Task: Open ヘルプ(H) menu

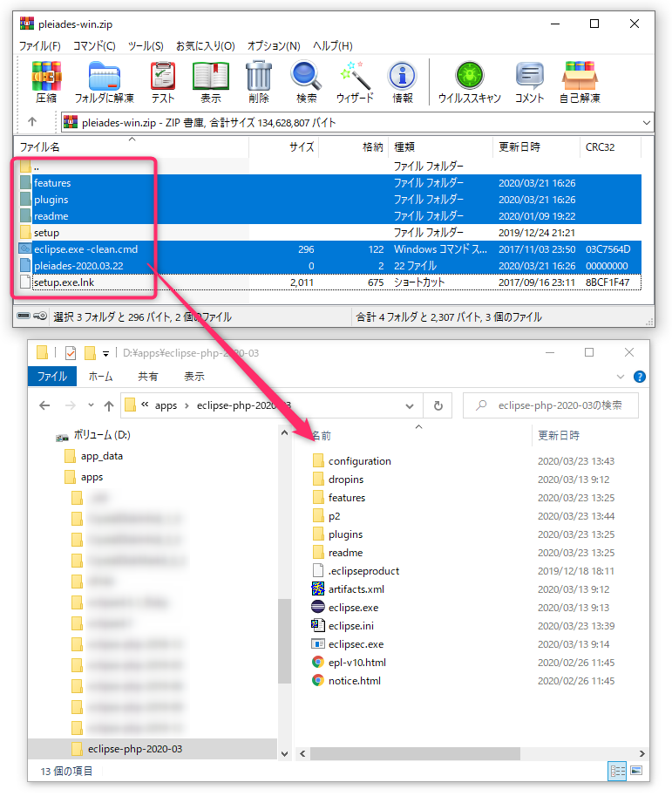Action: pyautogui.click(x=333, y=45)
